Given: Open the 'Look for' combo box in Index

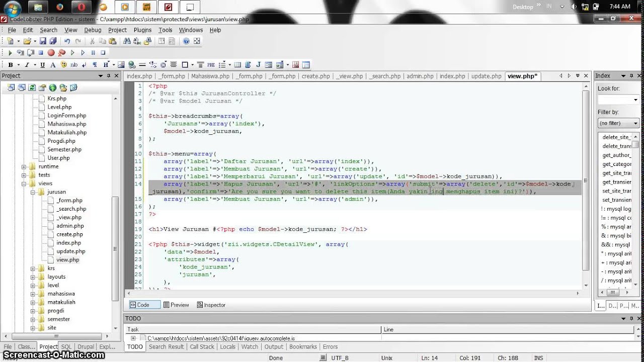Looking at the screenshot, I should point(618,100).
